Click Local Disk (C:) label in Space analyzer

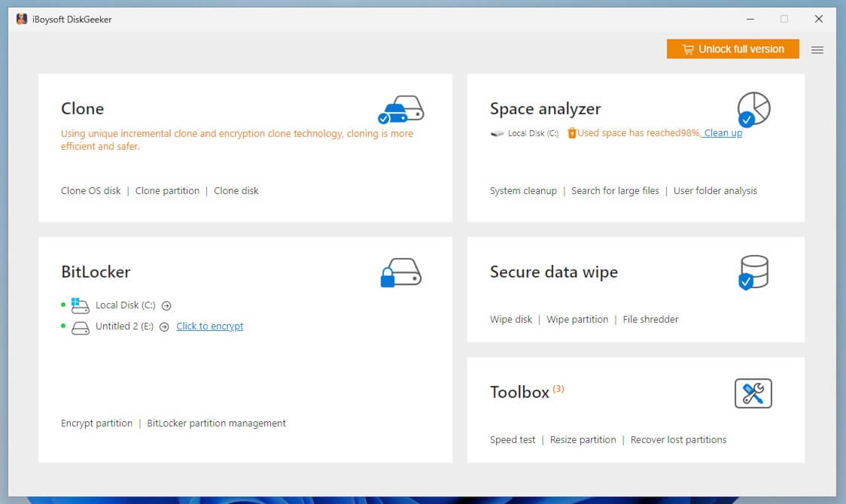pyautogui.click(x=533, y=133)
